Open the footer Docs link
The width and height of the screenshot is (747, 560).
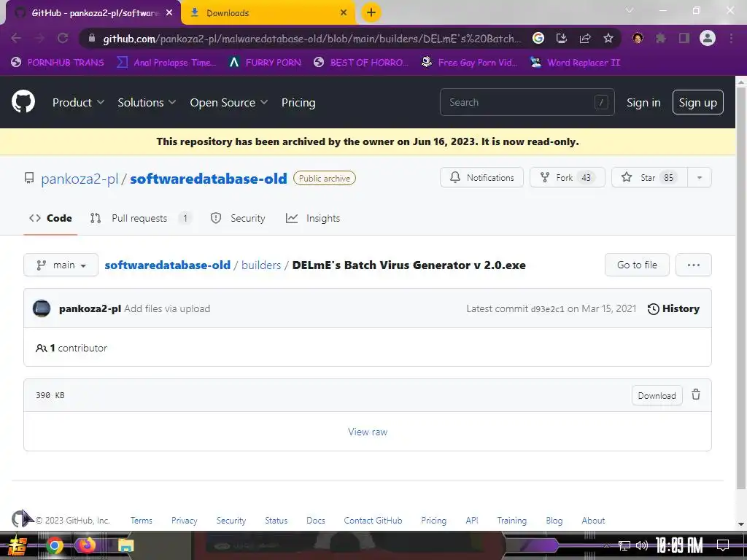tap(315, 521)
